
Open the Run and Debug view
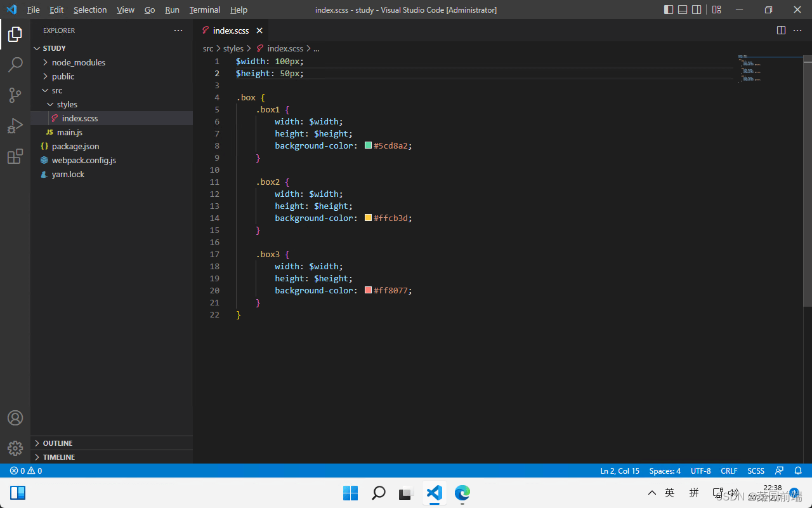[x=15, y=126]
